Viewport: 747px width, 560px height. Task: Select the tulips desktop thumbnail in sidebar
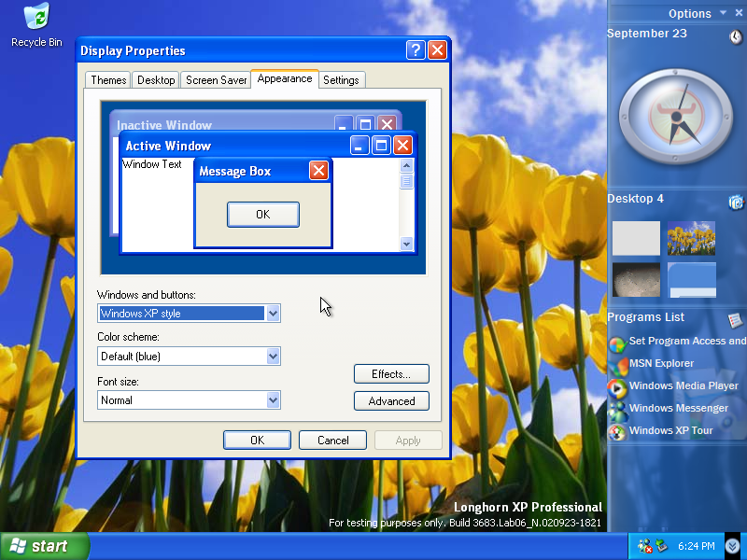pos(691,238)
